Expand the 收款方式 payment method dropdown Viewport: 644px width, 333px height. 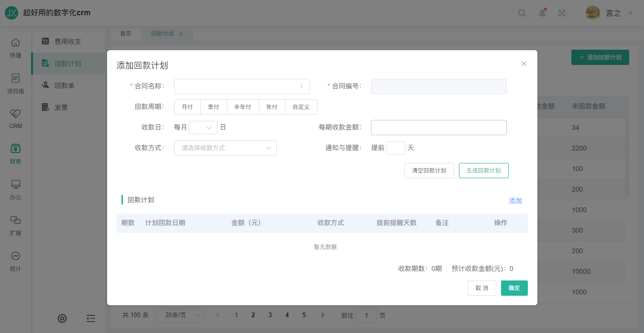tap(225, 148)
